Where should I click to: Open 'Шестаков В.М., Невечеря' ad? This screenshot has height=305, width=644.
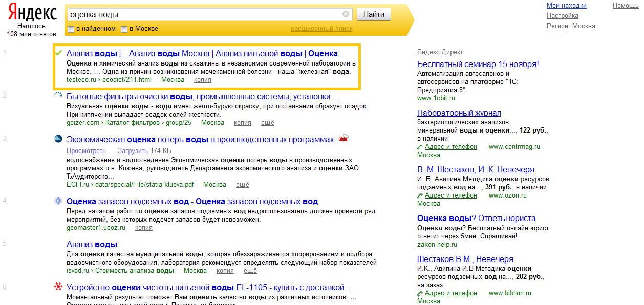pyautogui.click(x=465, y=259)
